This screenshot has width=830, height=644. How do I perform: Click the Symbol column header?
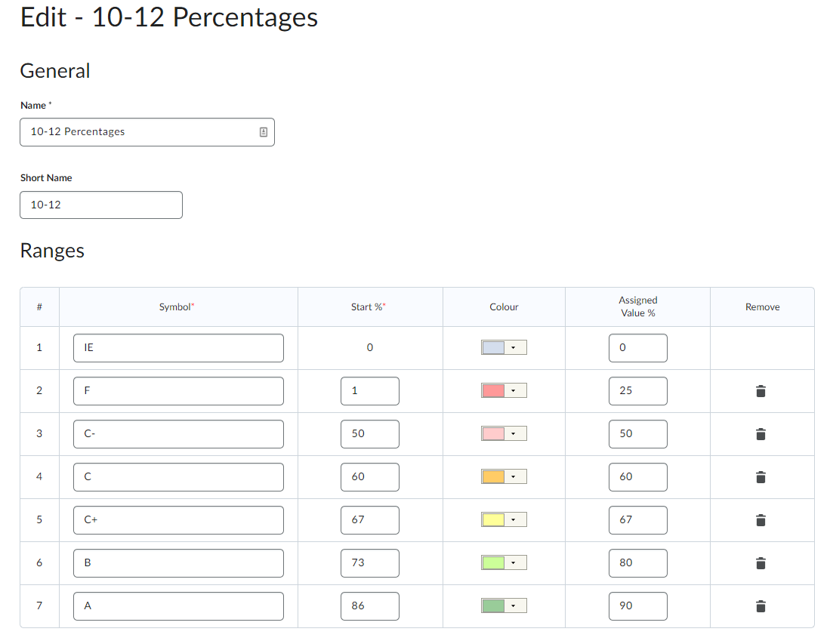pyautogui.click(x=177, y=307)
